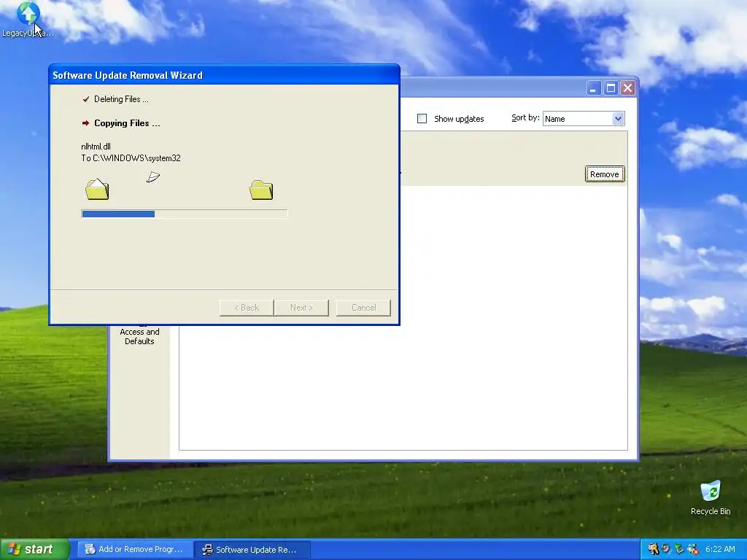This screenshot has height=560, width=747.
Task: Switch to Software Update Removal taskbar item
Action: [252, 549]
